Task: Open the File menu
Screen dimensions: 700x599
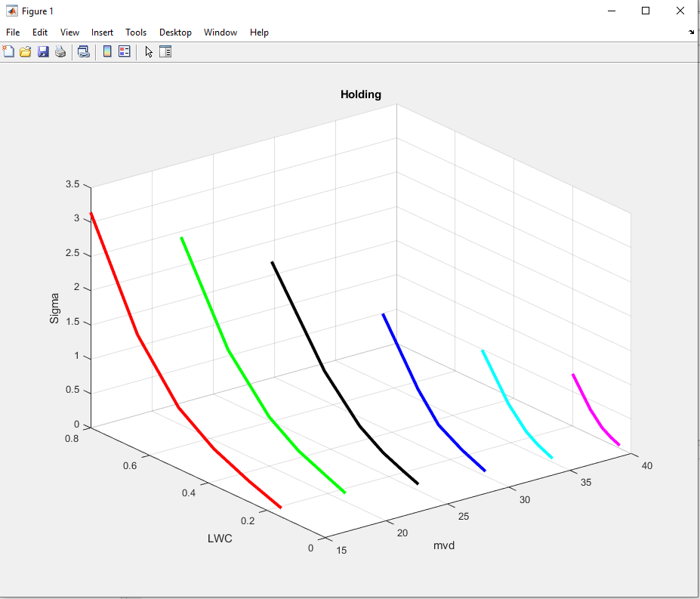Action: click(13, 32)
